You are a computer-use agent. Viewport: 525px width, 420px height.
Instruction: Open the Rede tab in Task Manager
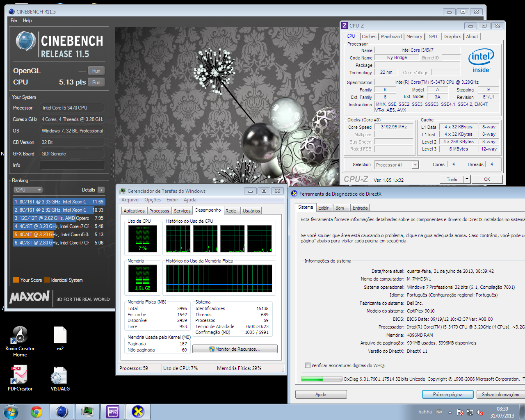tap(231, 211)
